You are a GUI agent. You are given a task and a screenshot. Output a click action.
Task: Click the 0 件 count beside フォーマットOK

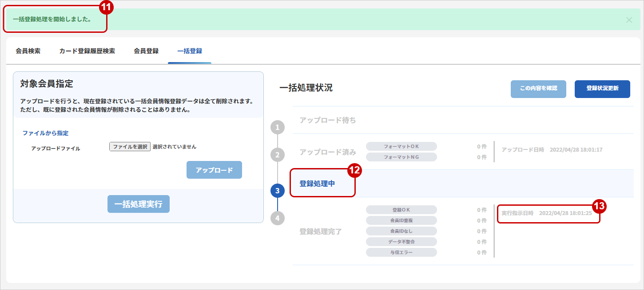(482, 146)
